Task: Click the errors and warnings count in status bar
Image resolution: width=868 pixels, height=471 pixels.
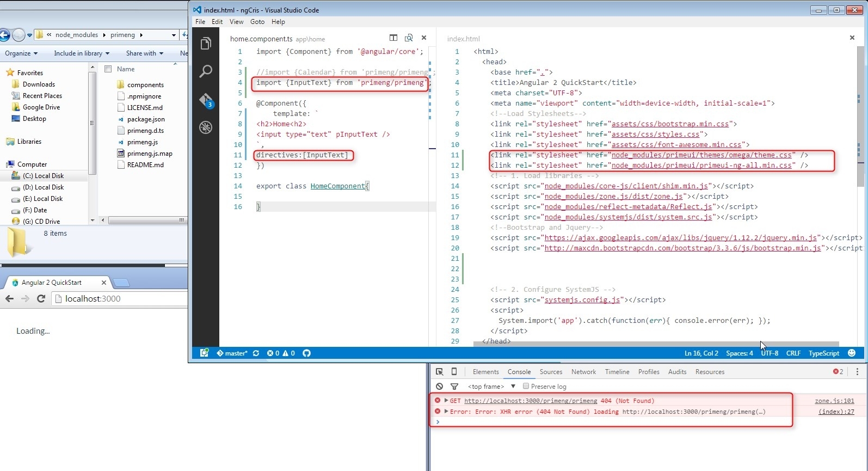Action: 281,353
